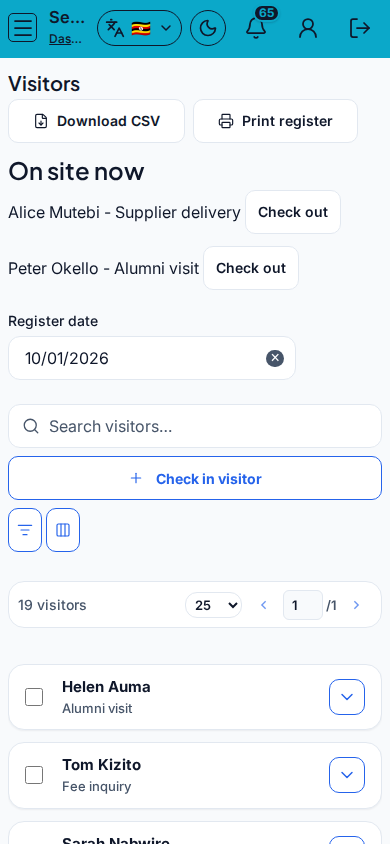390x844 pixels.
Task: Open the hamburger navigation menu
Action: coord(23,28)
